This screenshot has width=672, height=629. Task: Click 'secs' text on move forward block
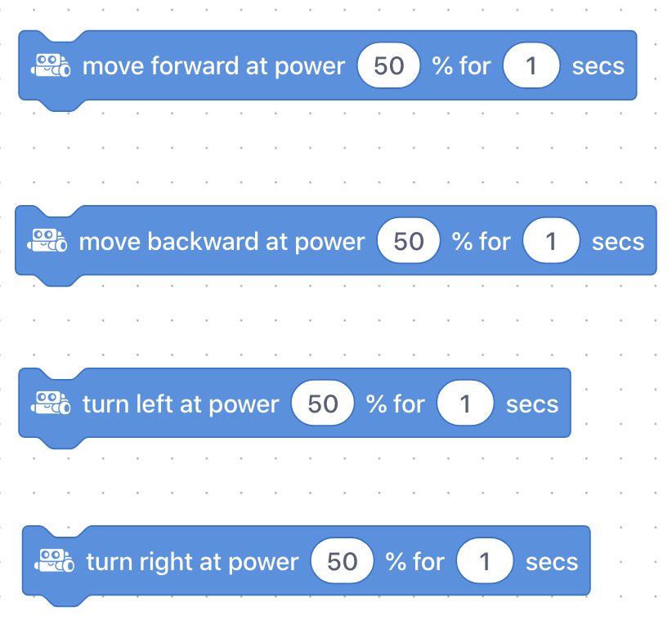(x=598, y=66)
